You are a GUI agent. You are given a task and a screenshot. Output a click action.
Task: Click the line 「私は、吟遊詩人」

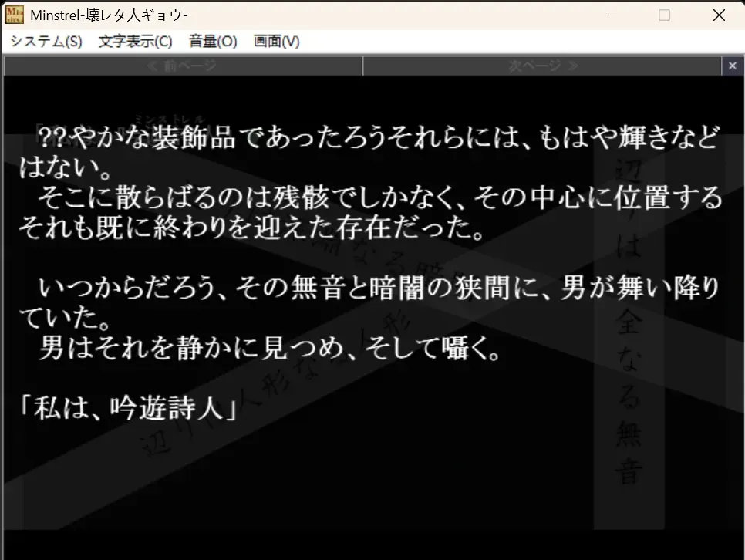click(128, 408)
